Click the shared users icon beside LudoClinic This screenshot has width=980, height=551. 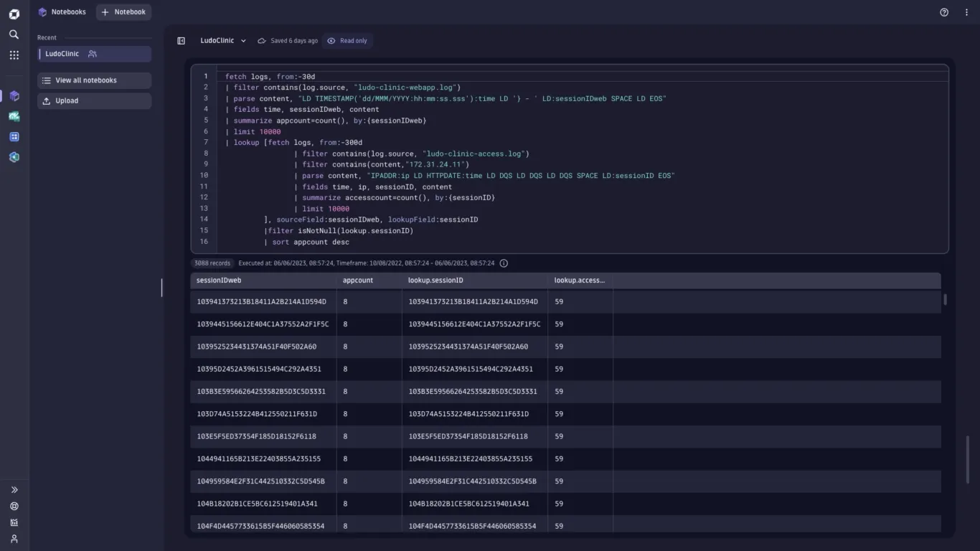point(93,54)
